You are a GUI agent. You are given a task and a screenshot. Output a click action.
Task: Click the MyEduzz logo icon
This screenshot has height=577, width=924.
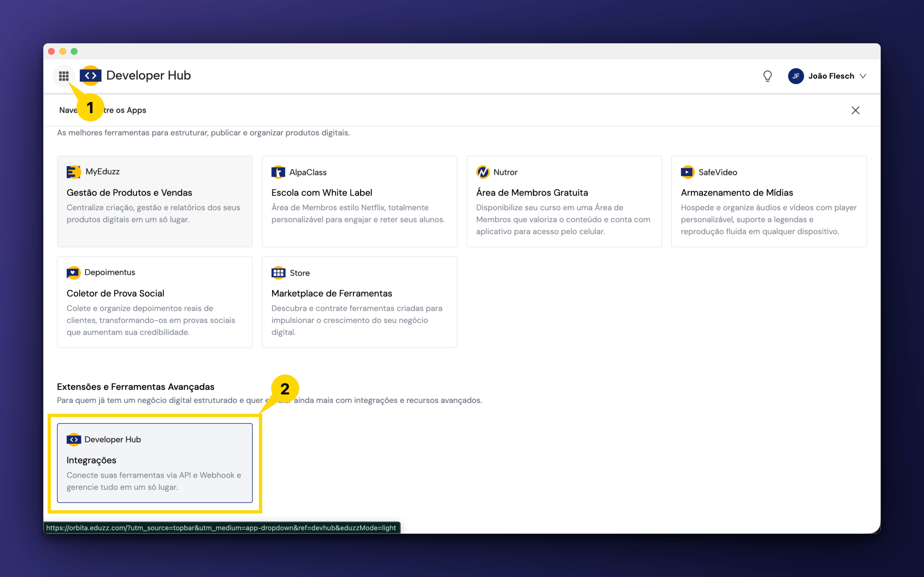73,172
